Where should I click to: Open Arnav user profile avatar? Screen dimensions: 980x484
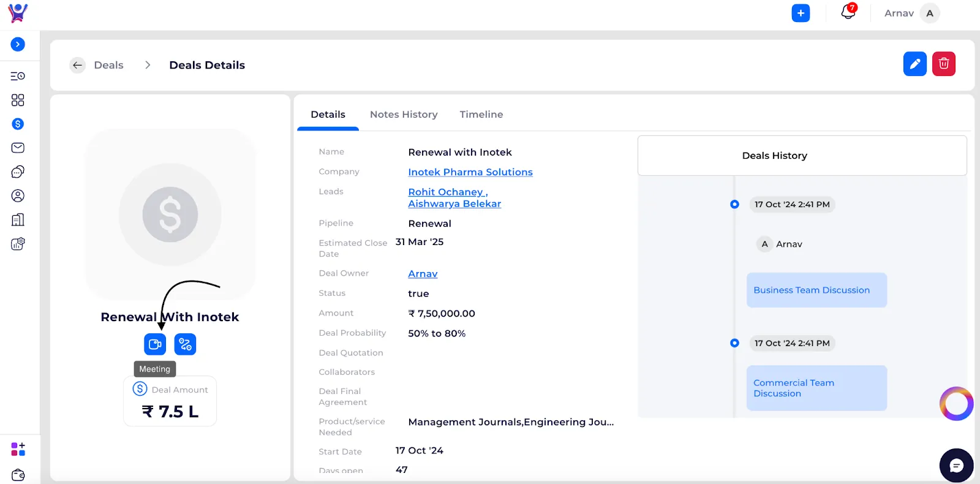930,13
